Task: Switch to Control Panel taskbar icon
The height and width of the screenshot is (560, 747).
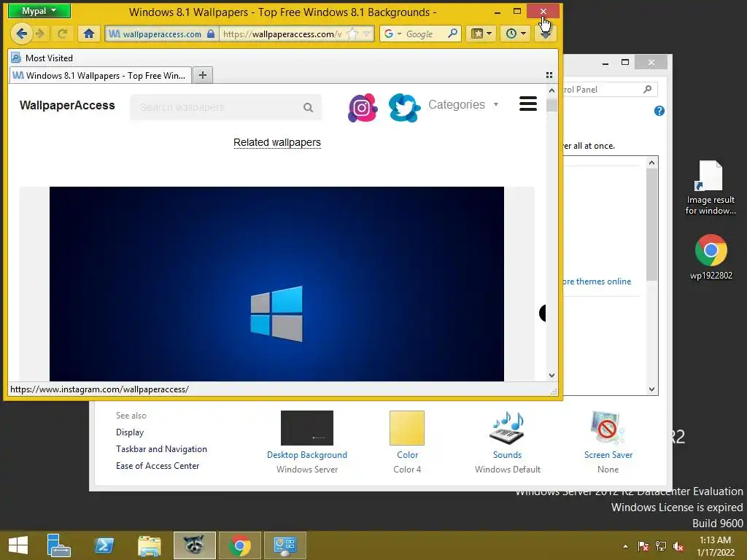Action: 285,545
